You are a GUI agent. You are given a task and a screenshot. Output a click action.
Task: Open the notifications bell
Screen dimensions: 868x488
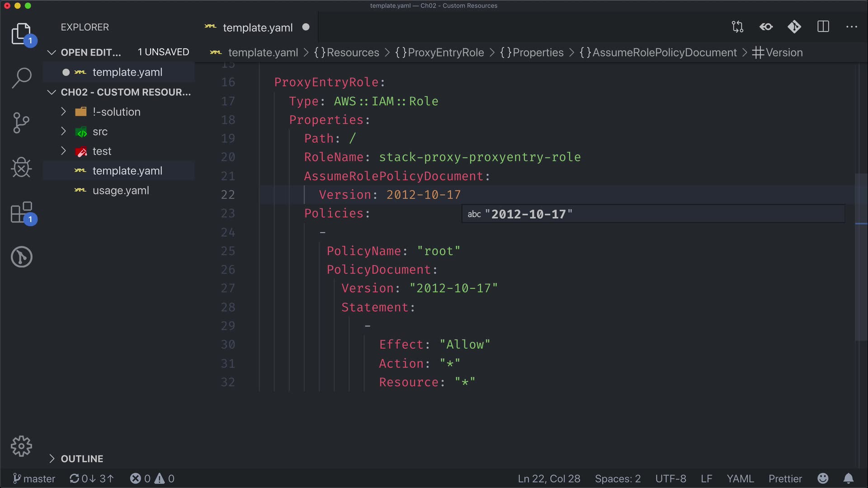coord(849,479)
